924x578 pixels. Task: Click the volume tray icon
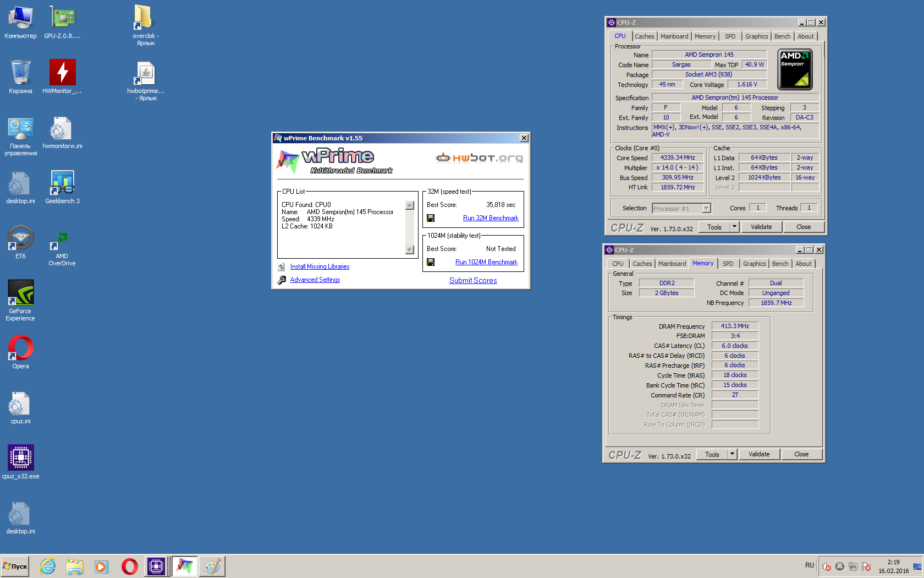click(827, 566)
